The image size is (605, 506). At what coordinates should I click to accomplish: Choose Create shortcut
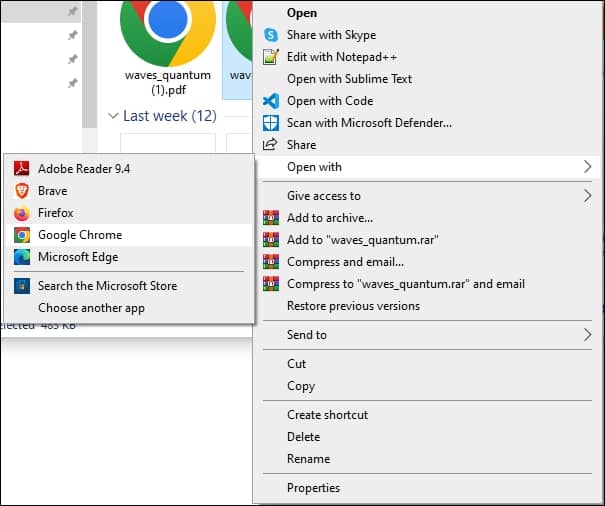427,415
